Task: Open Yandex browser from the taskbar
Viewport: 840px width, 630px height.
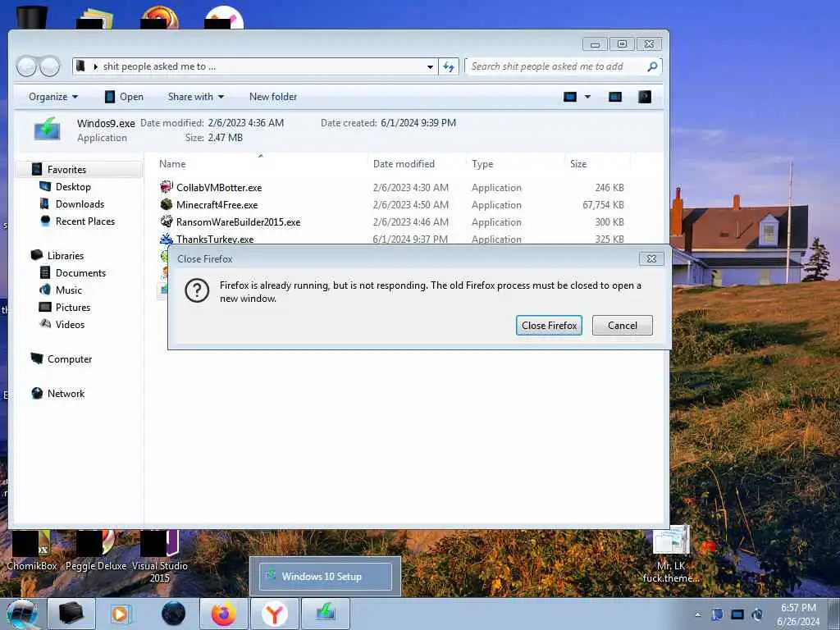Action: click(275, 614)
